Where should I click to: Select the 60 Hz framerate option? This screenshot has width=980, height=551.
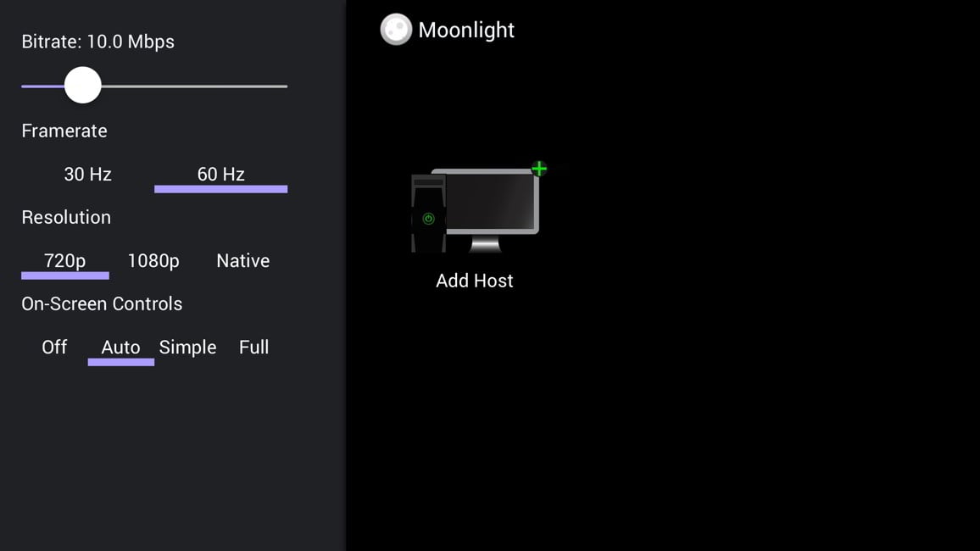coord(220,175)
